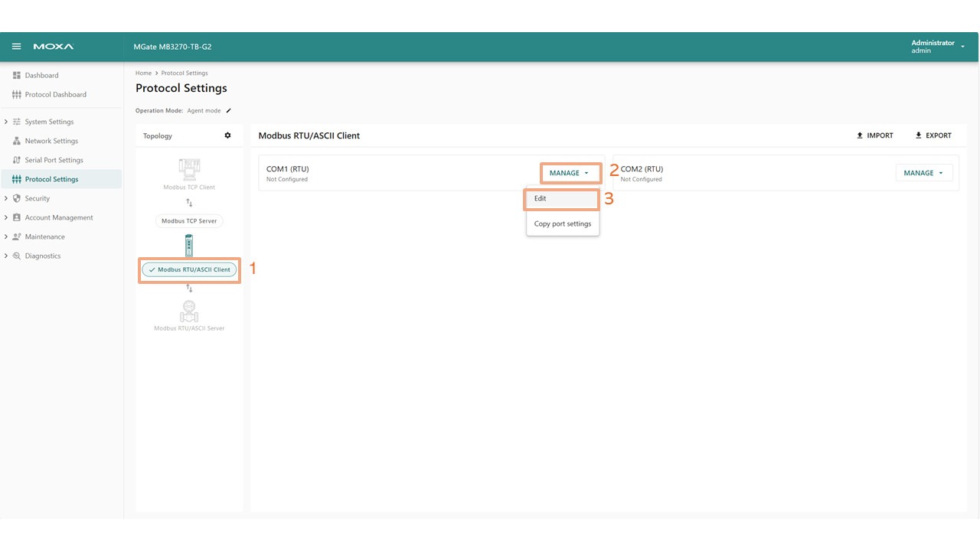Open the Administrator account dropdown
Screen dimensions: 980x551
tap(937, 47)
